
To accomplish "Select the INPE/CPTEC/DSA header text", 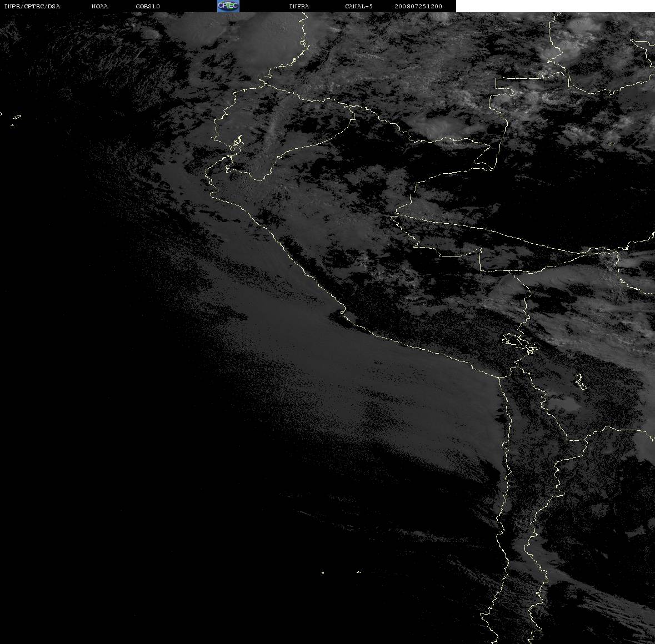I will tap(32, 6).
